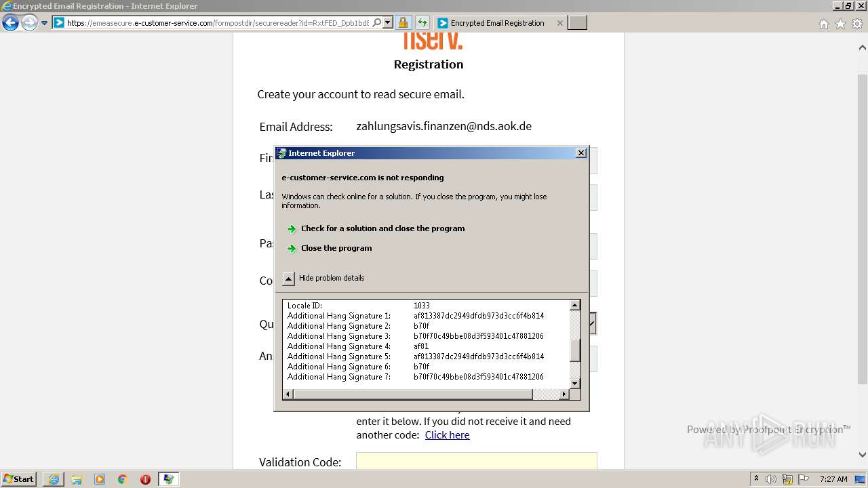Collapse Hide problem details expander

[x=289, y=279]
